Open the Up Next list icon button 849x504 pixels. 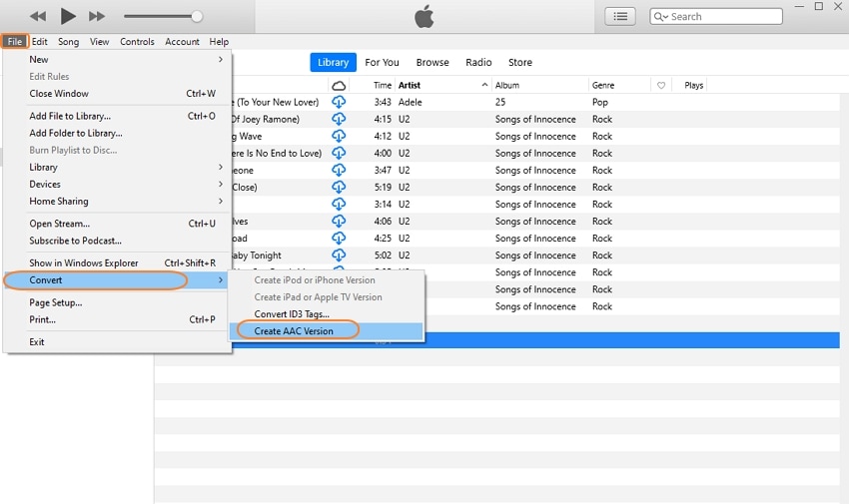pyautogui.click(x=620, y=16)
